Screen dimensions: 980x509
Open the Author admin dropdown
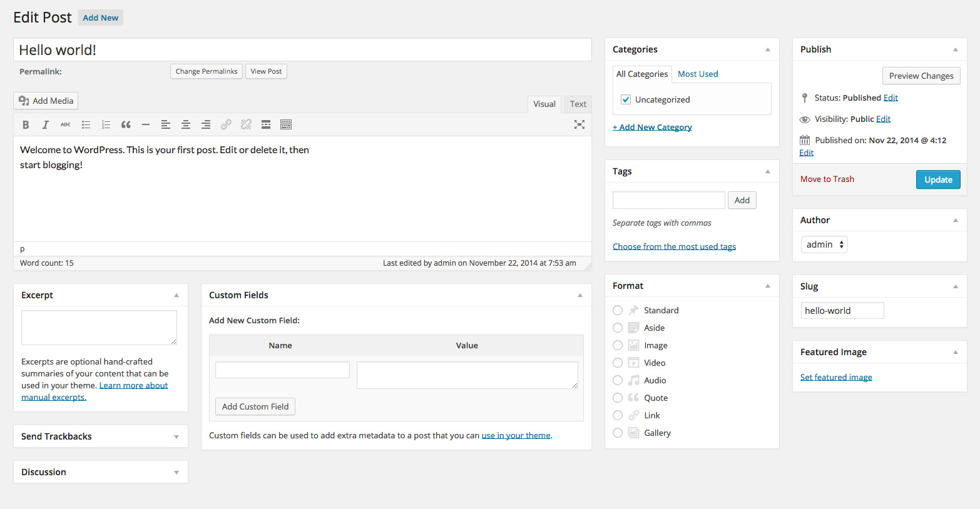pos(824,244)
